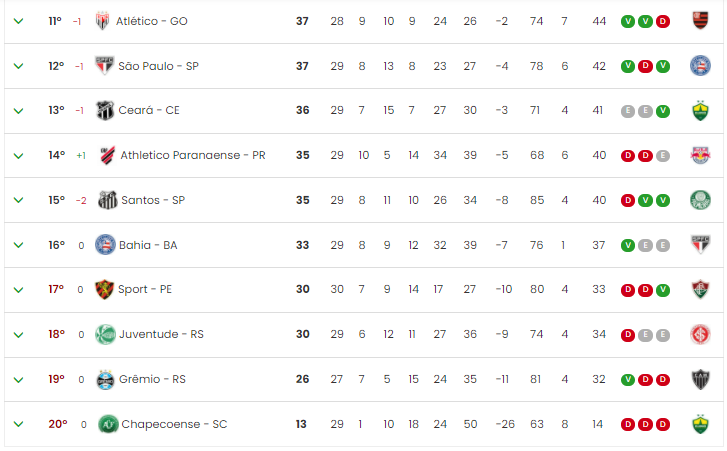Click the Athletico Paranaense club crest
The height and width of the screenshot is (451, 727).
tap(108, 155)
